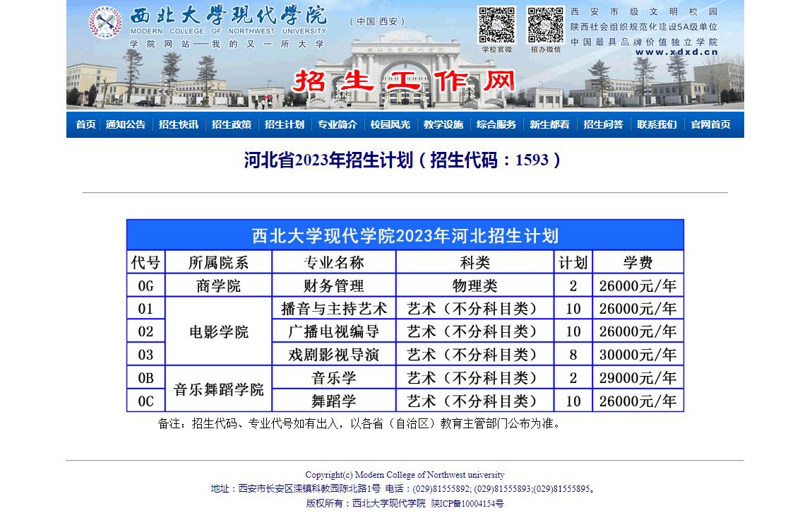The image size is (812, 530).
Task: Click the 音乐学 major cell
Action: [334, 378]
